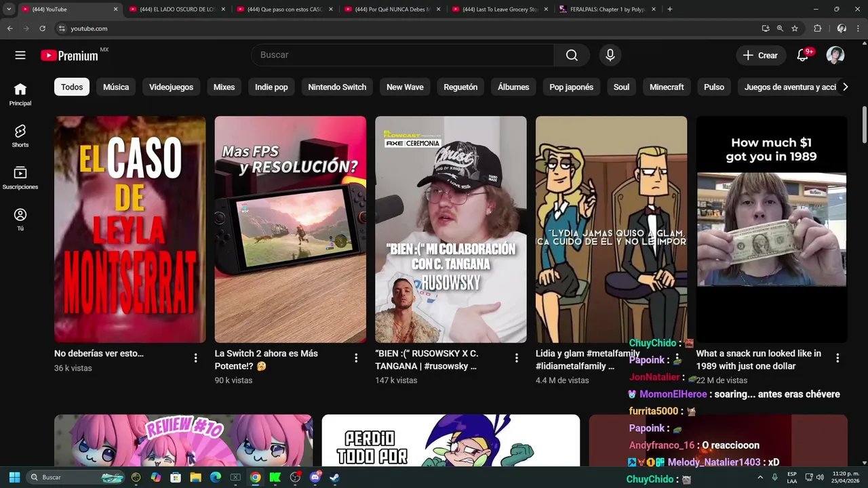Viewport: 868px width, 488px height.
Task: Select the Reguetón filter chip
Action: pos(460,87)
